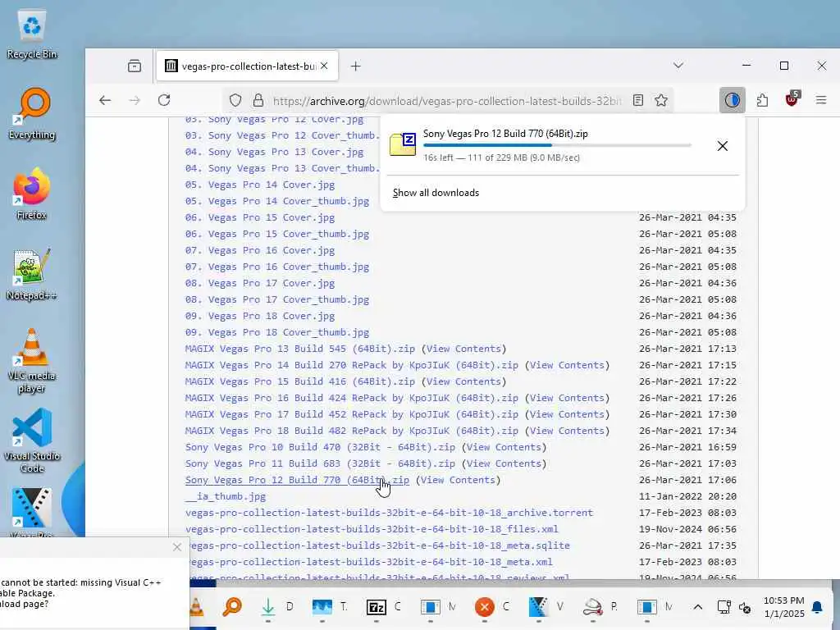The width and height of the screenshot is (840, 630).
Task: Open the _files.xml link
Action: (x=372, y=529)
